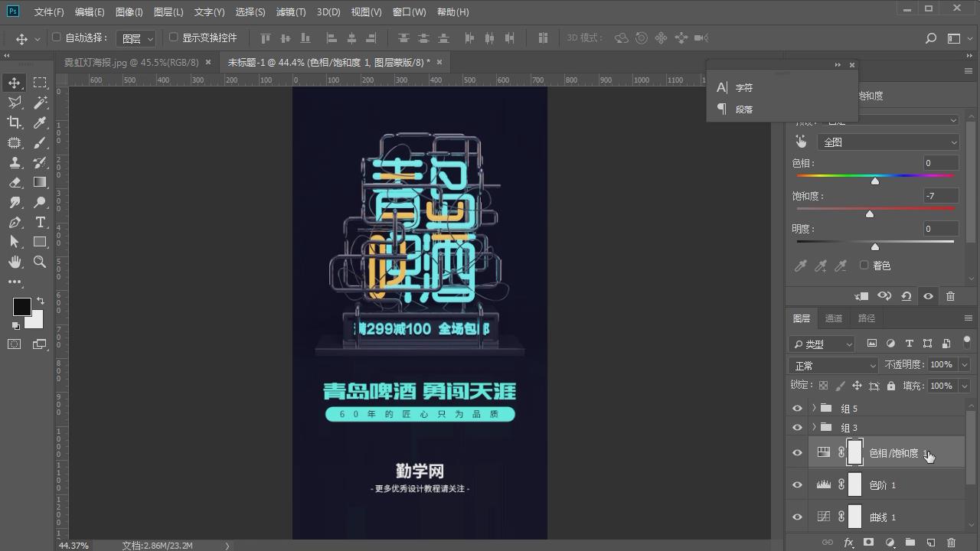Swap foreground and background colors
Viewport: 980px width, 551px height.
click(x=40, y=302)
